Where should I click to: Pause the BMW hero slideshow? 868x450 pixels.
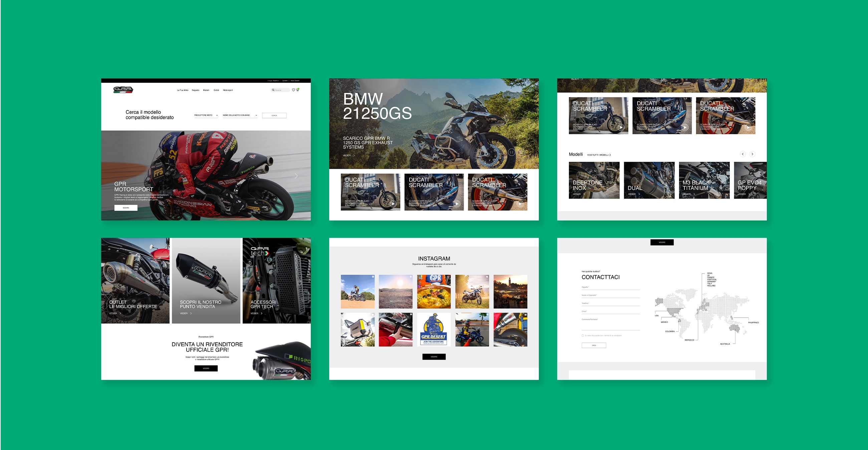click(511, 152)
